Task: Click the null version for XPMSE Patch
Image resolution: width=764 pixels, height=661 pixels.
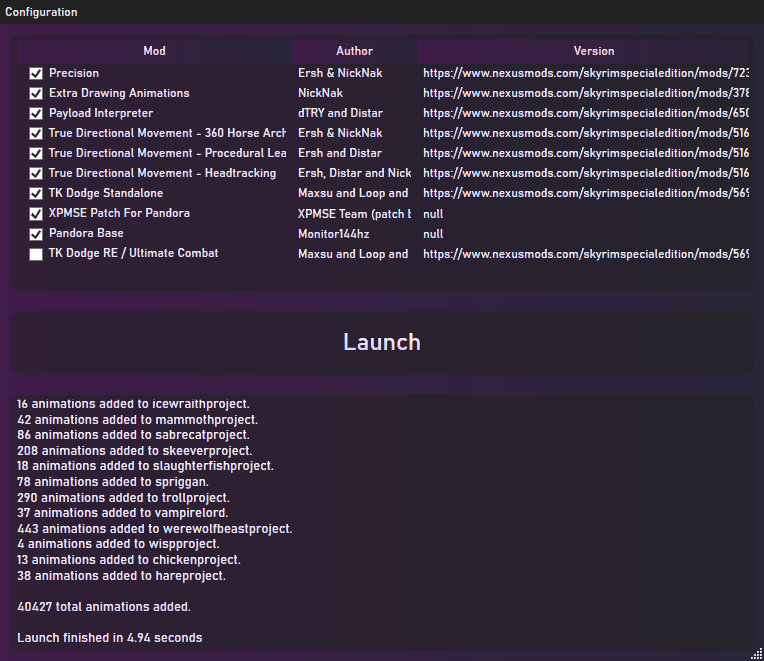Action: point(433,214)
